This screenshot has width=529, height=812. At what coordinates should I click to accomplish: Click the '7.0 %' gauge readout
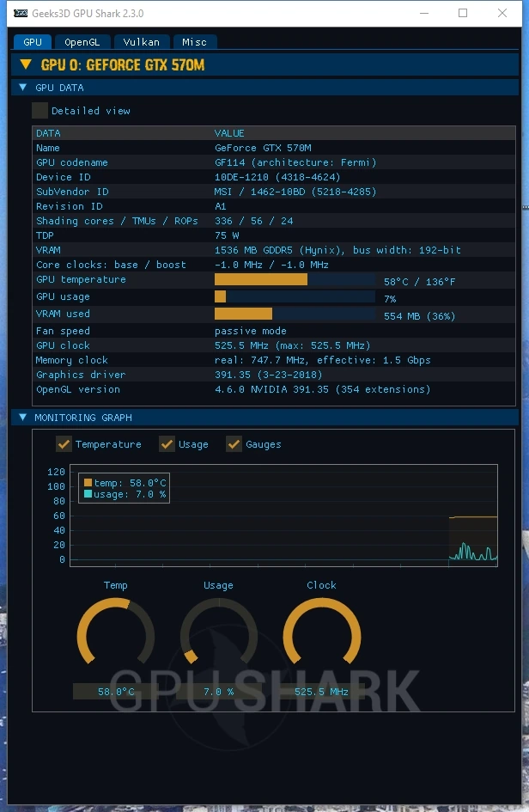click(218, 692)
